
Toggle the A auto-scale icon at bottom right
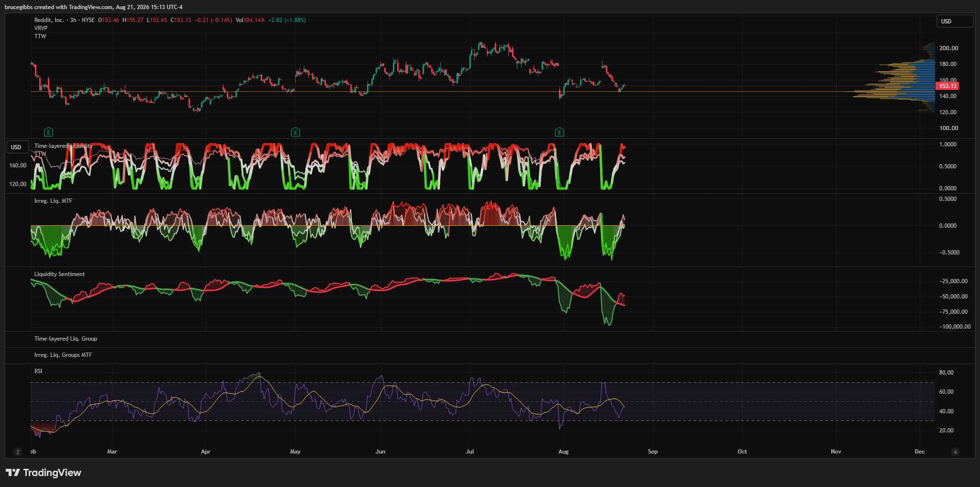[955, 452]
